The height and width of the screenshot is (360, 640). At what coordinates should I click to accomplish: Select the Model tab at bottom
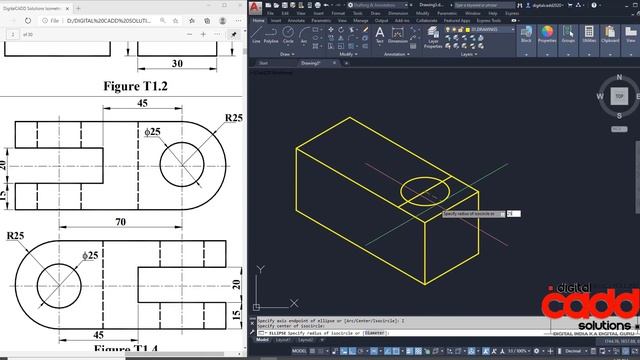click(x=262, y=340)
